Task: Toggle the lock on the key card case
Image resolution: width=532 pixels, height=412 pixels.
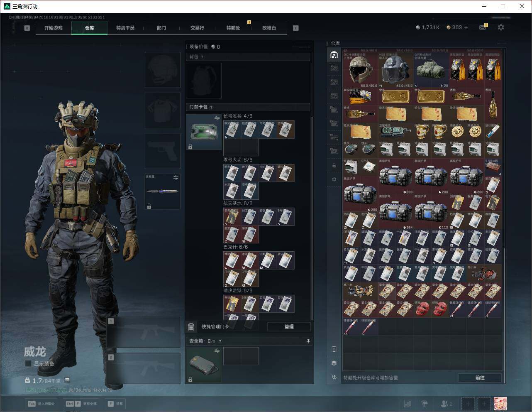Action: click(190, 147)
